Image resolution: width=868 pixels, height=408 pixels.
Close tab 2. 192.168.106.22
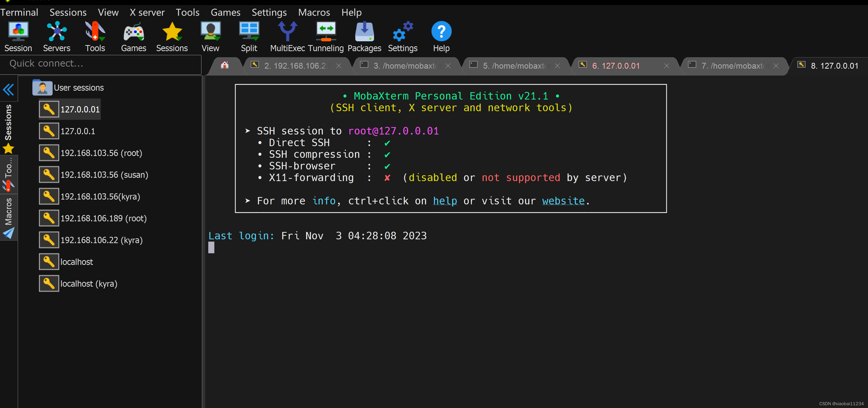pyautogui.click(x=339, y=66)
